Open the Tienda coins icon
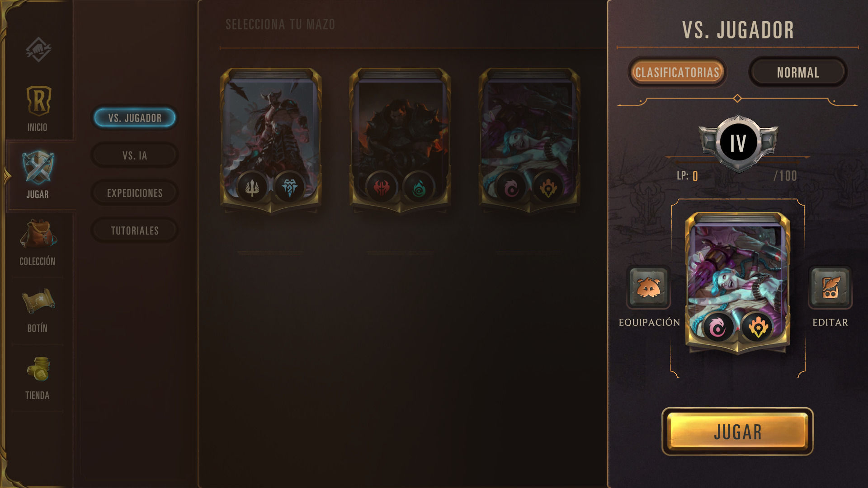 38,369
